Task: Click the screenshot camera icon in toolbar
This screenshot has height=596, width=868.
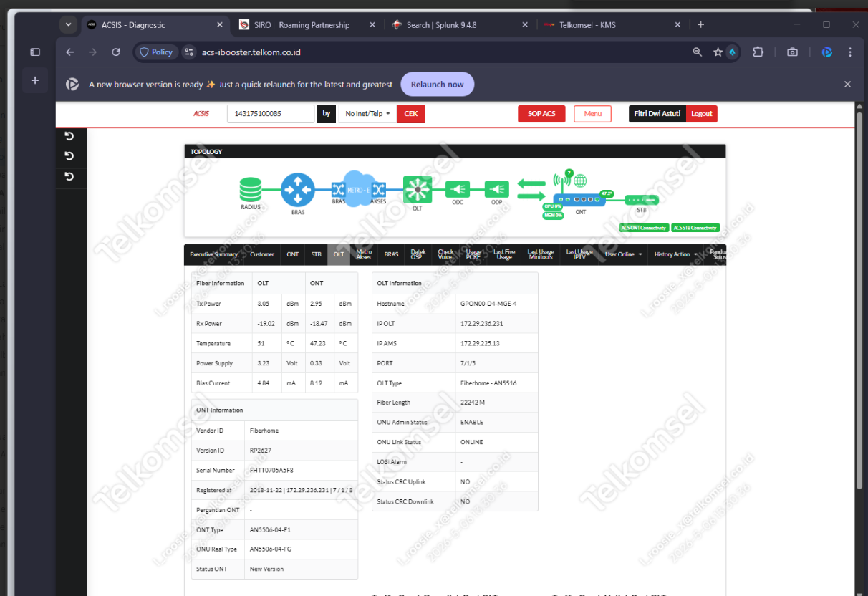Action: [x=792, y=52]
